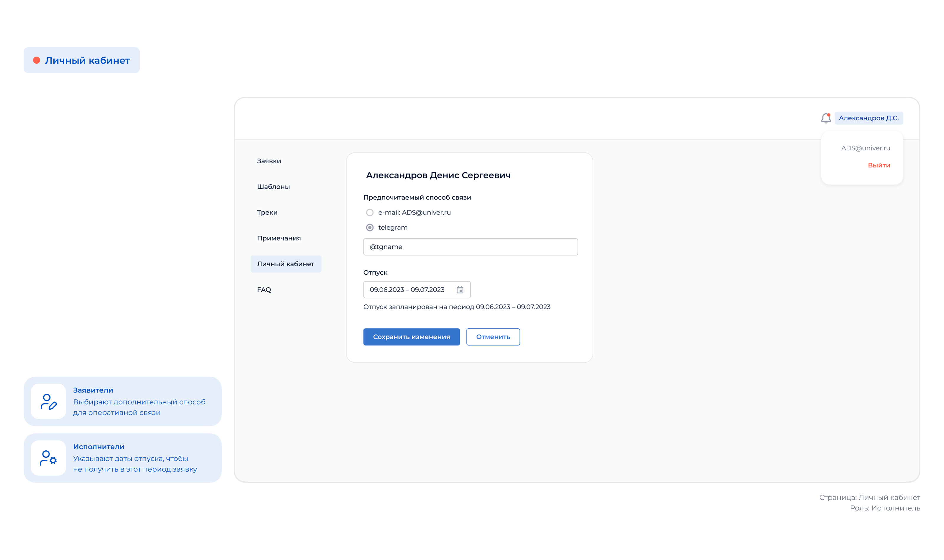This screenshot has height=560, width=944.
Task: Log out via the Выйти link
Action: 879,165
